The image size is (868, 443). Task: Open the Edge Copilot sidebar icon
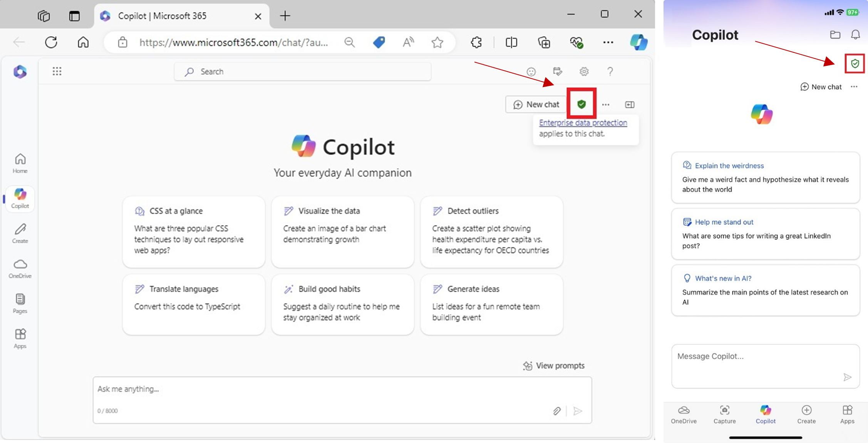(x=638, y=42)
